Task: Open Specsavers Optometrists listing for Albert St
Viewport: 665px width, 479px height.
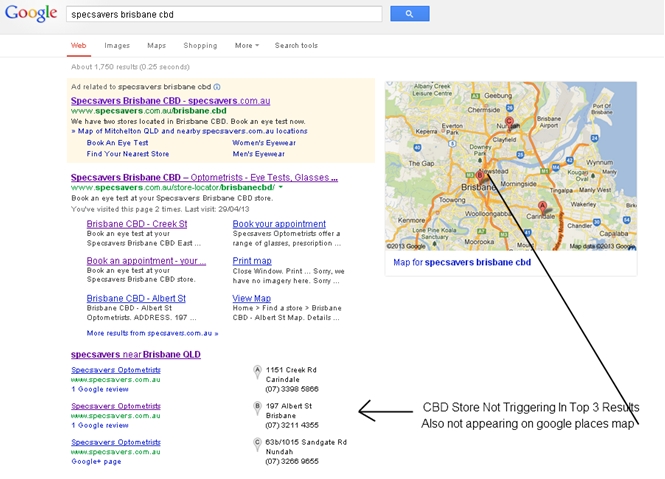Action: [x=116, y=406]
